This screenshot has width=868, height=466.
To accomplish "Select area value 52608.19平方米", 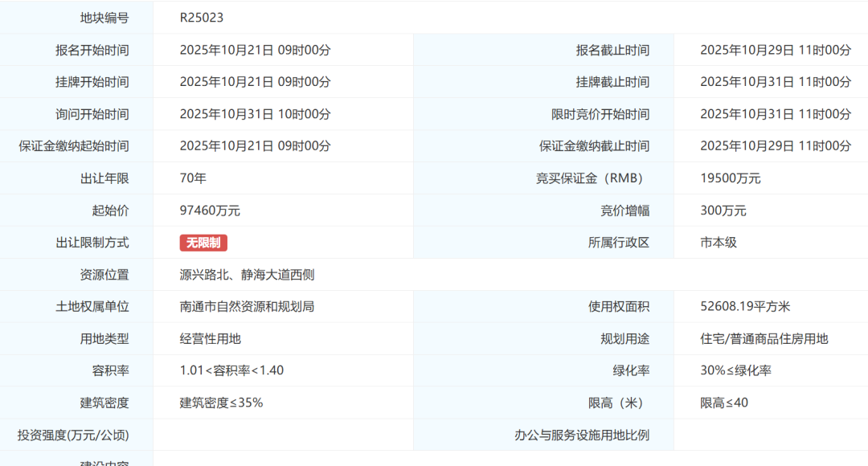I will coord(745,307).
